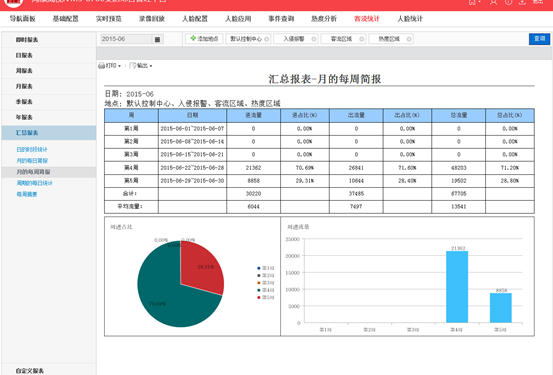Image resolution: width=553 pixels, height=375 pixels.
Task: Click the 第5周 legend color swatch
Action: (x=259, y=298)
